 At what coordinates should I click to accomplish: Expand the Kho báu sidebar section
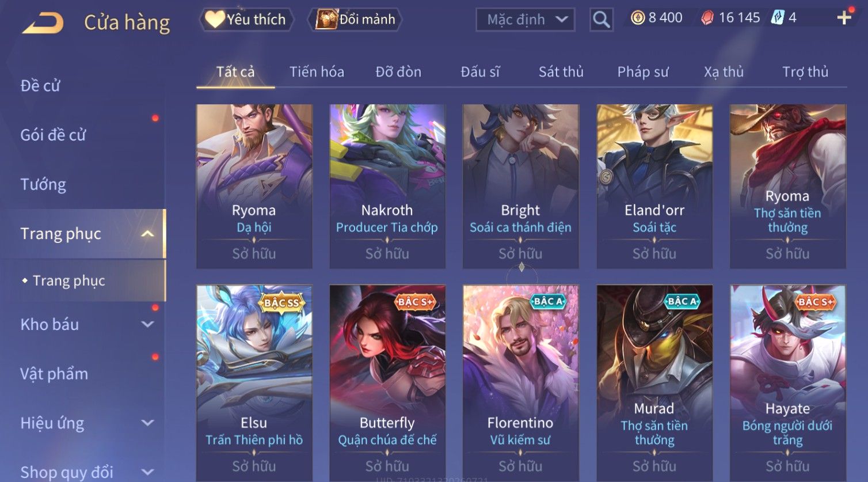point(148,324)
